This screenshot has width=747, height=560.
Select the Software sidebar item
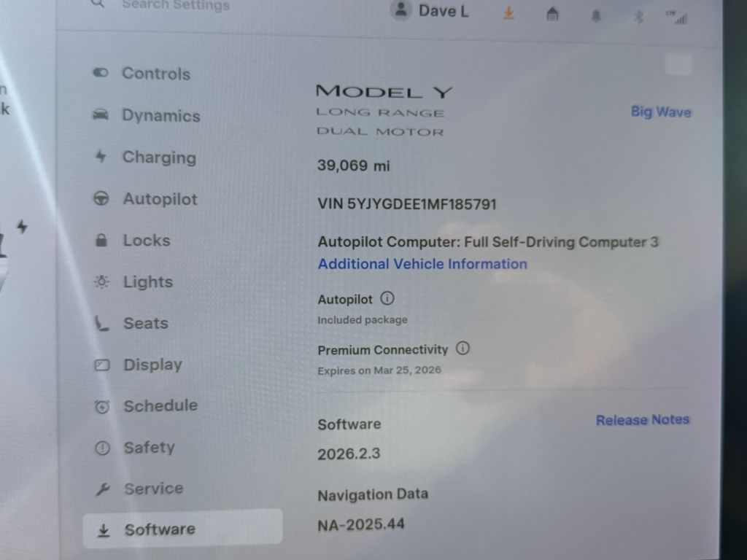[x=160, y=530]
